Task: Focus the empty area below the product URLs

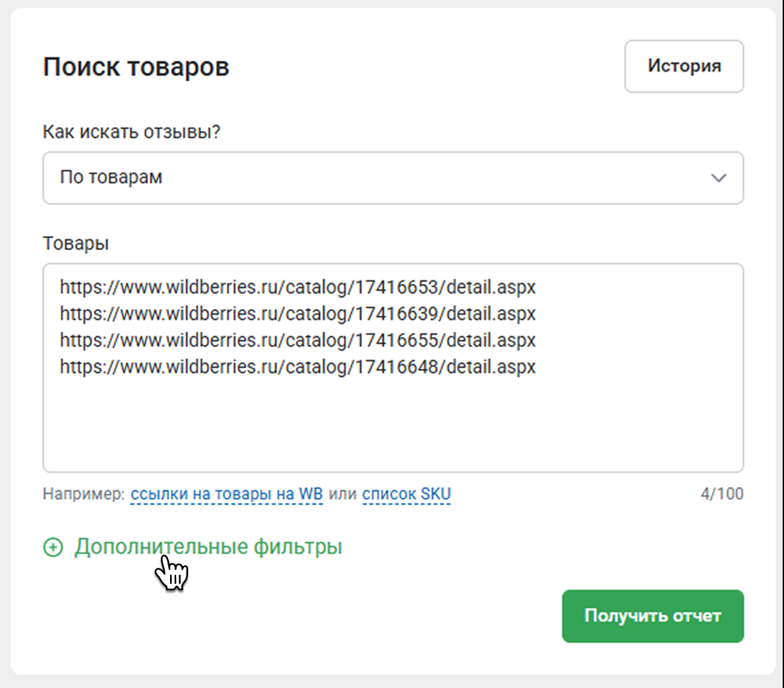Action: 392,425
